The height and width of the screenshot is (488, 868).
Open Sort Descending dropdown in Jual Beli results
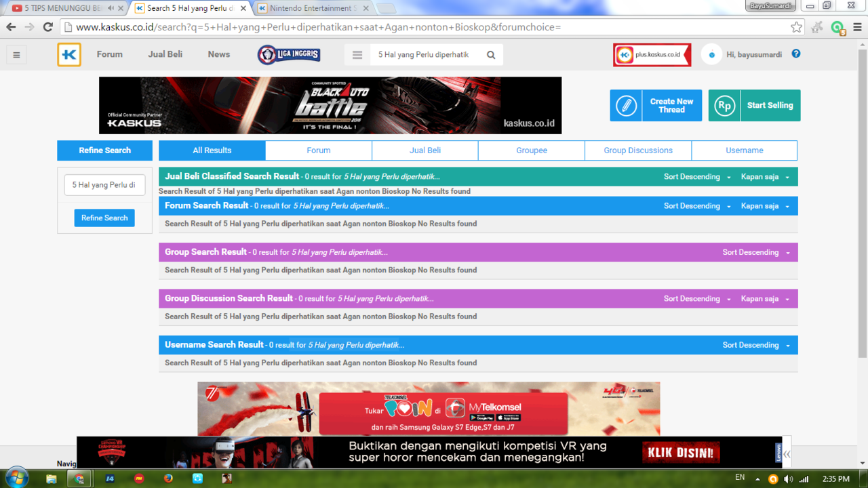pos(697,177)
